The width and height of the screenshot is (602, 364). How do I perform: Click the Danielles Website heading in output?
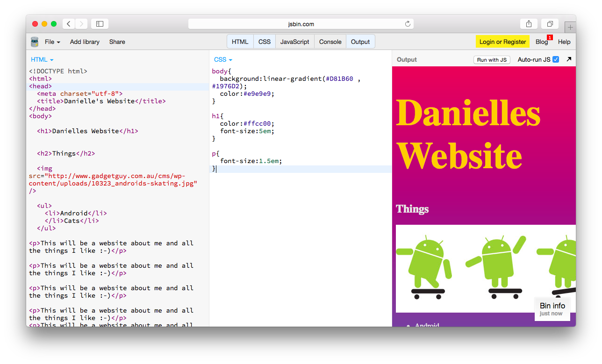468,134
